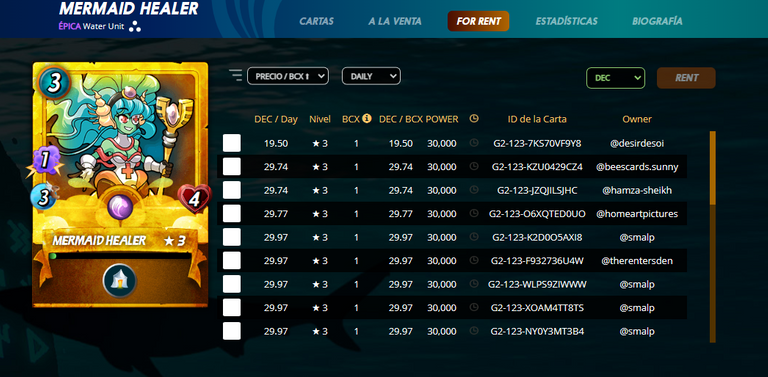Sort by ID de la Carta header
The height and width of the screenshot is (377, 768).
[537, 119]
